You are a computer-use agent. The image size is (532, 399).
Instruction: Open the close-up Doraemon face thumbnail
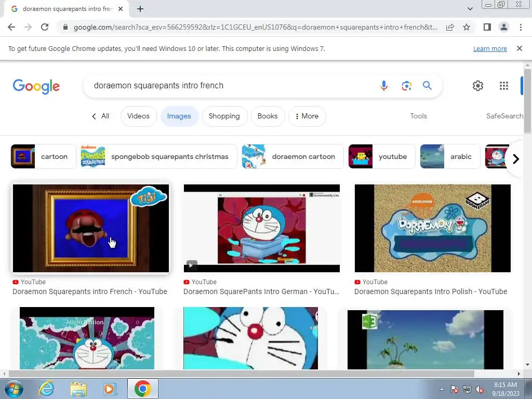tap(251, 338)
